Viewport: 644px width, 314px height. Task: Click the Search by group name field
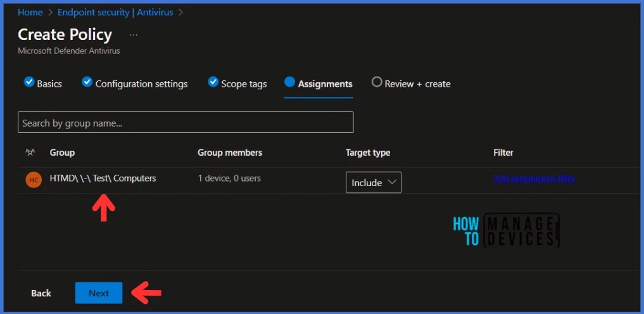pos(186,122)
